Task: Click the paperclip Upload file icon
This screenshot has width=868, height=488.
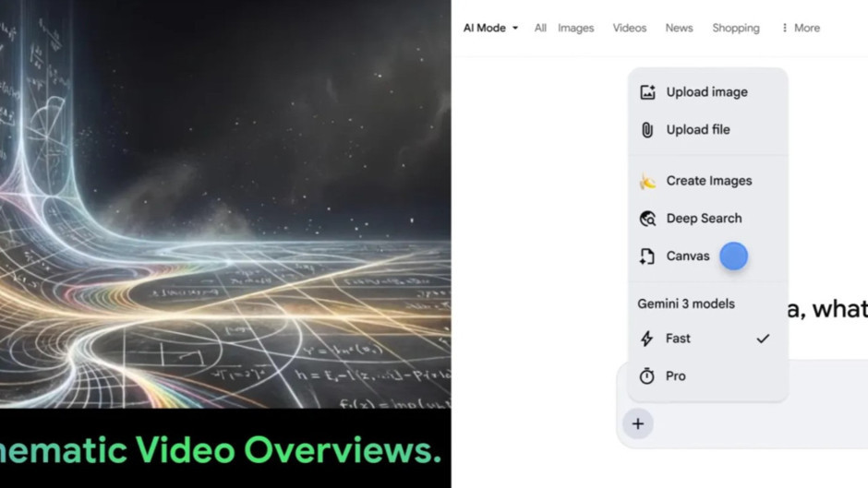Action: [647, 130]
